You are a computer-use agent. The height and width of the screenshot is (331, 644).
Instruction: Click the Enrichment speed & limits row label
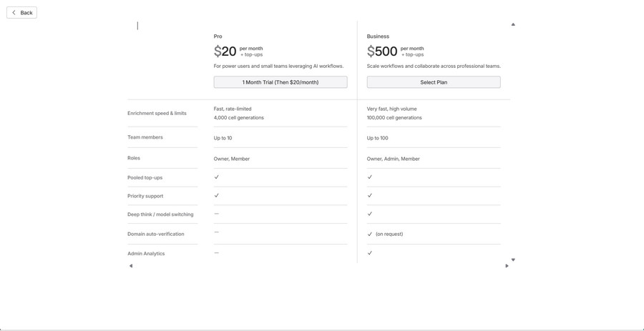157,113
